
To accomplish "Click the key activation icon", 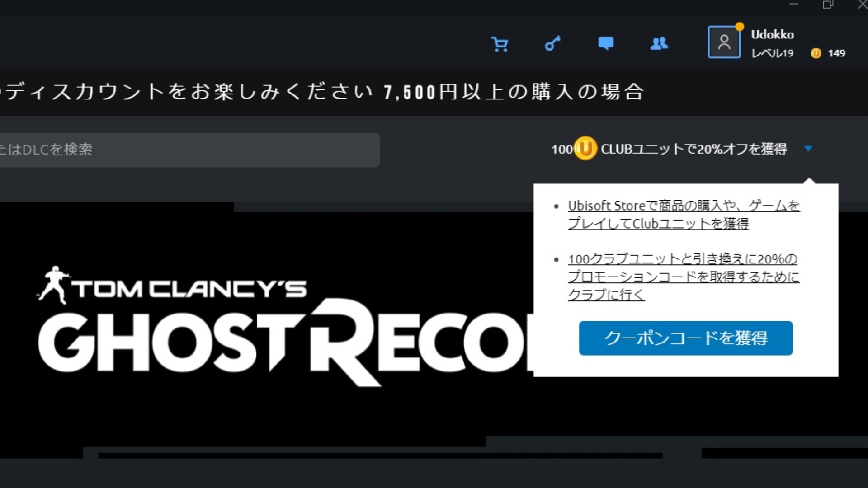I will 552,43.
